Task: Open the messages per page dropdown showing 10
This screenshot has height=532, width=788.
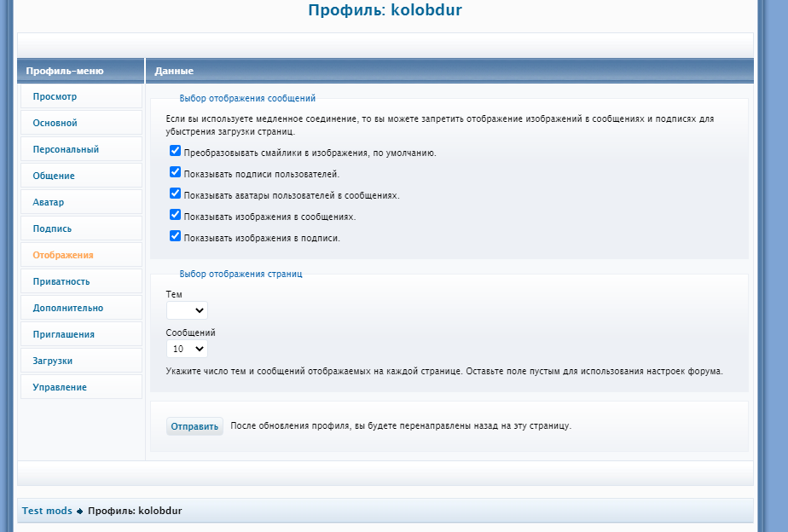Action: click(x=187, y=349)
